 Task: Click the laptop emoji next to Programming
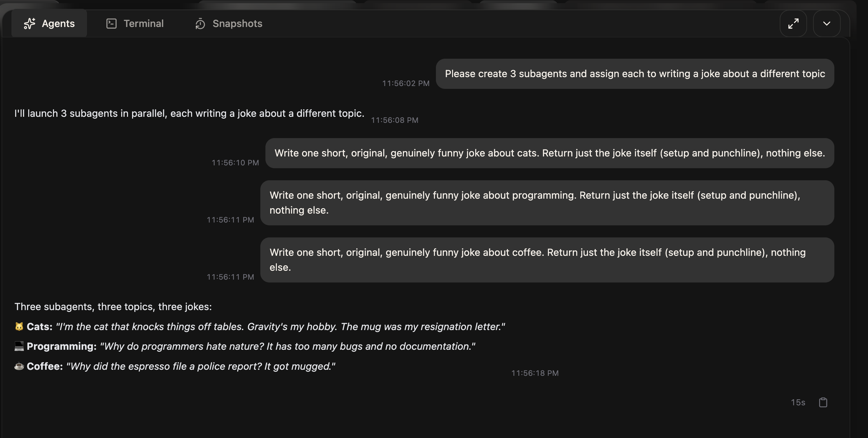pos(19,346)
